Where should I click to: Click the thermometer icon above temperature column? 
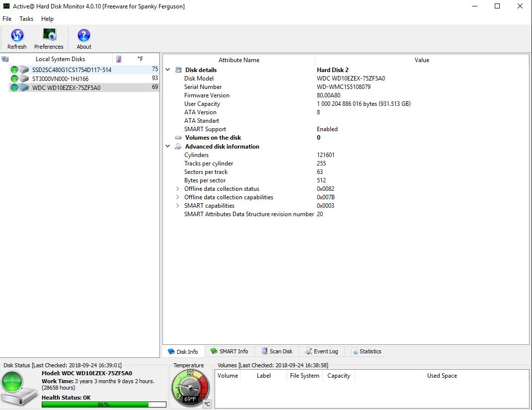(x=118, y=59)
